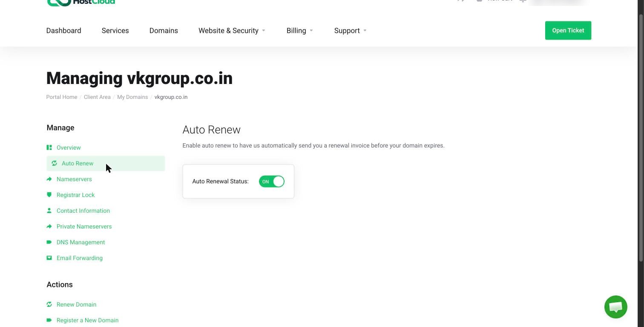644x327 pixels.
Task: Expand the Support dropdown arrow
Action: click(365, 31)
